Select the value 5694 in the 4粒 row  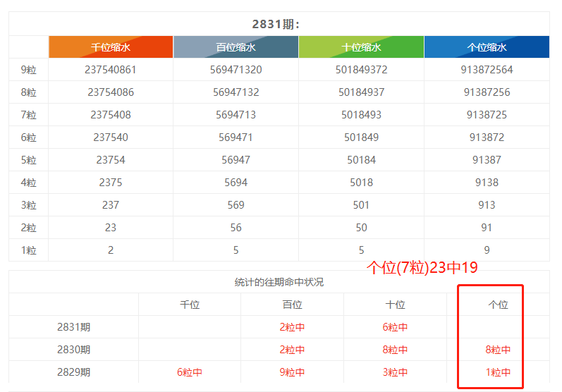click(236, 183)
